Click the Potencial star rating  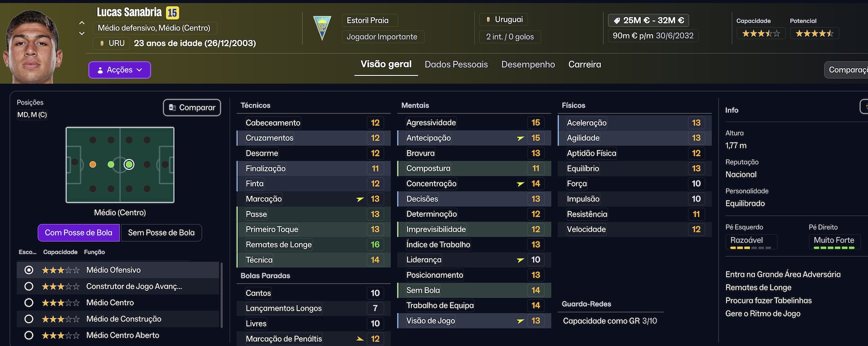click(814, 33)
